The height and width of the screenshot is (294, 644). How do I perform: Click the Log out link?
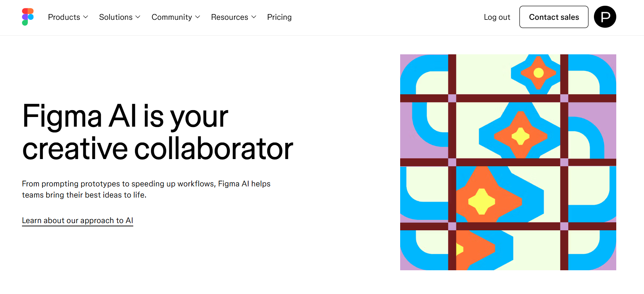pyautogui.click(x=497, y=17)
